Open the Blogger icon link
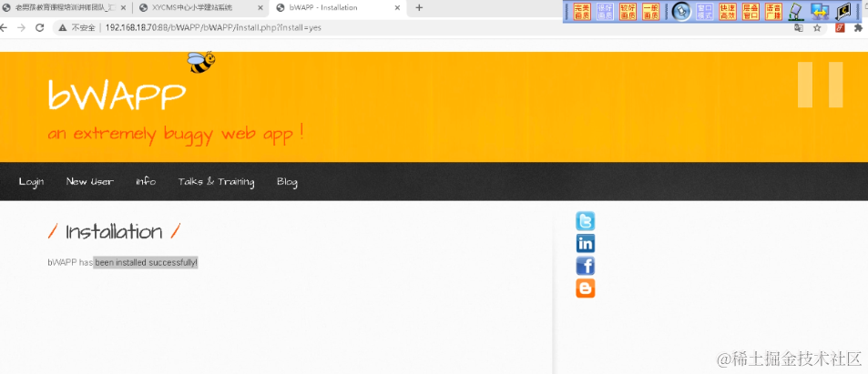This screenshot has width=868, height=374. click(x=585, y=288)
